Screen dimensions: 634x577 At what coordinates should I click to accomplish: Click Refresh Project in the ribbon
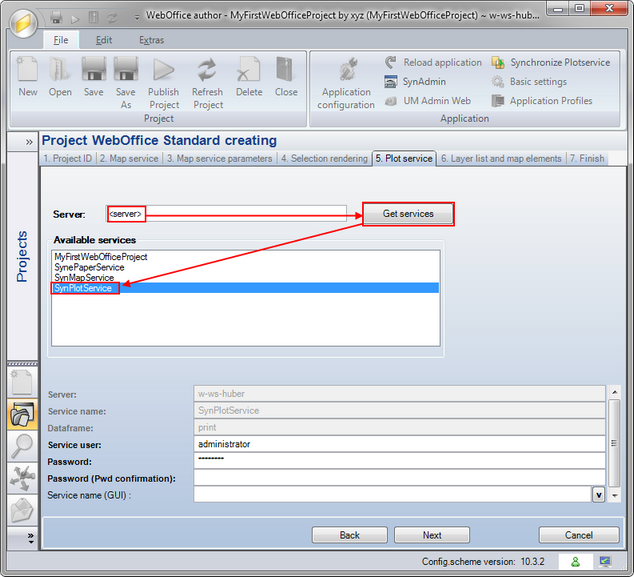(x=207, y=83)
